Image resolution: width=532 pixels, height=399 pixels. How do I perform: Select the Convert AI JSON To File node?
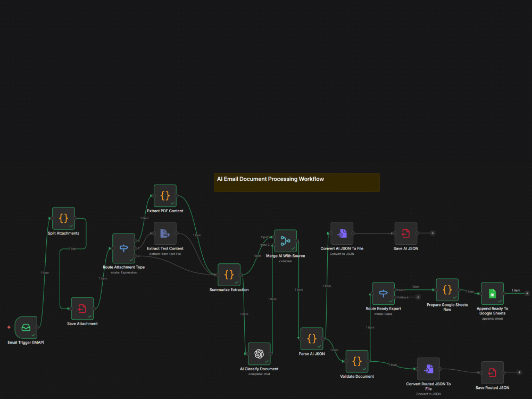coord(342,234)
